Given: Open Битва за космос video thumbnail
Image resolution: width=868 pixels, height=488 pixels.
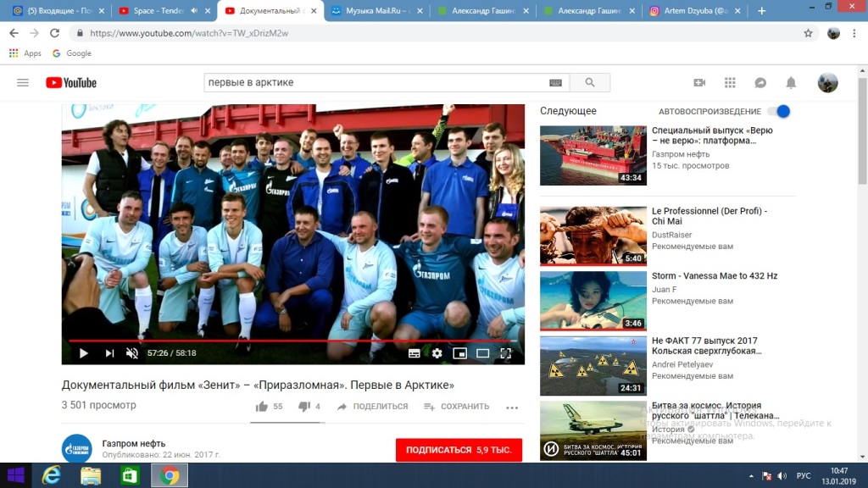Looking at the screenshot, I should tap(593, 431).
